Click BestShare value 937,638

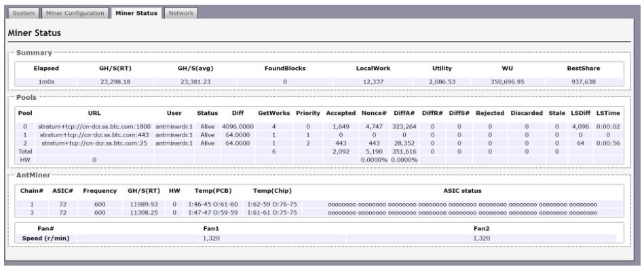(x=584, y=82)
